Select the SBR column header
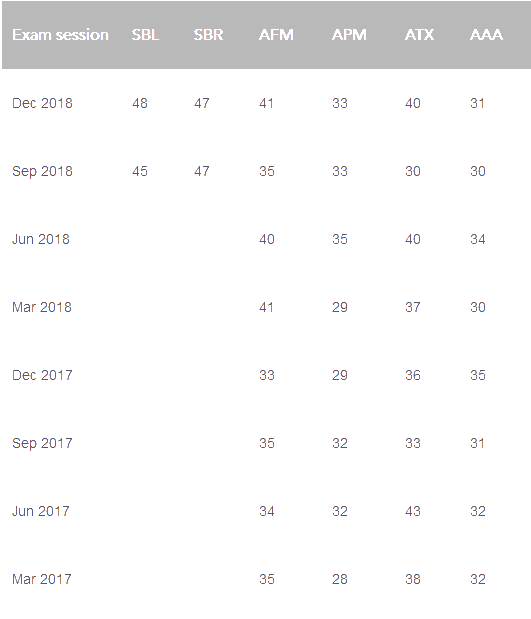Image resolution: width=531 pixels, height=619 pixels. point(208,35)
